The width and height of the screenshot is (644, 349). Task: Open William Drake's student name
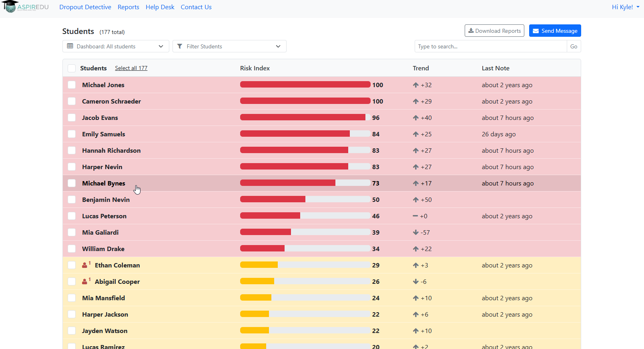[x=103, y=249]
